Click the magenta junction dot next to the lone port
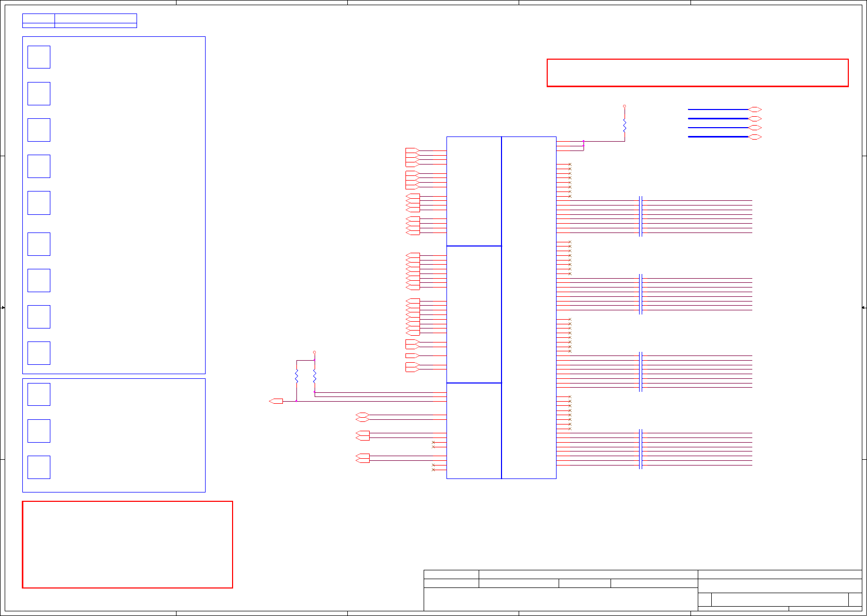This screenshot has width=867, height=616. click(x=296, y=401)
